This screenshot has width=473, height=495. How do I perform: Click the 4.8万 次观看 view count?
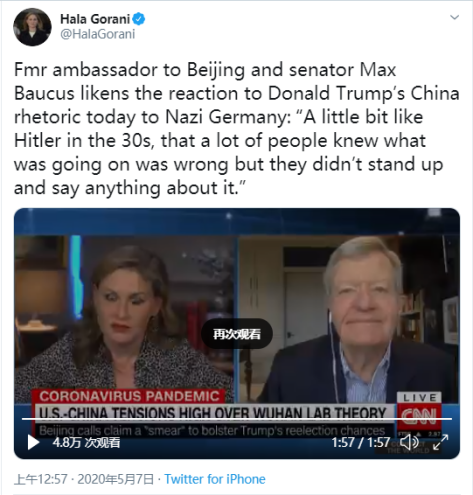86,443
